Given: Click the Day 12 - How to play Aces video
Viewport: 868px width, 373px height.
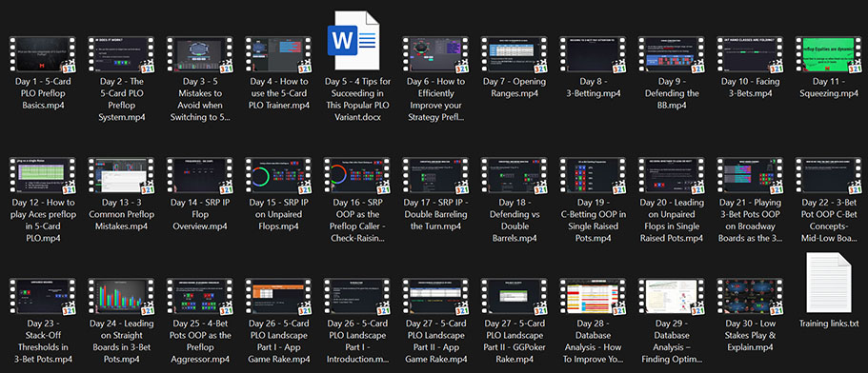Looking at the screenshot, I should point(43,176).
